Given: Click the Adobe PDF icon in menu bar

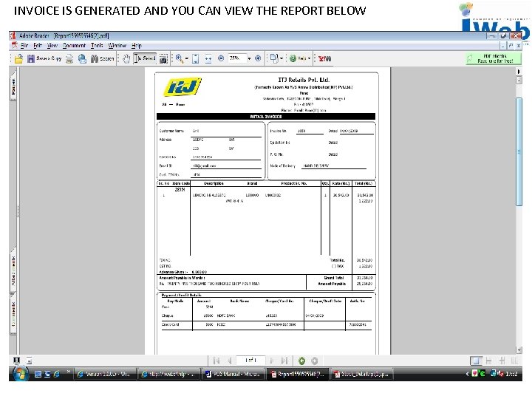Looking at the screenshot, I should pos(14,45).
